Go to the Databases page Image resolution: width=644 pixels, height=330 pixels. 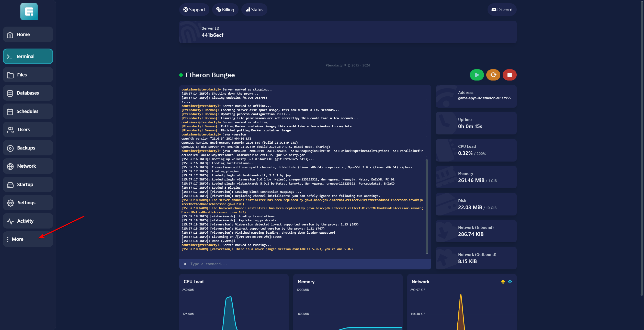tap(28, 93)
